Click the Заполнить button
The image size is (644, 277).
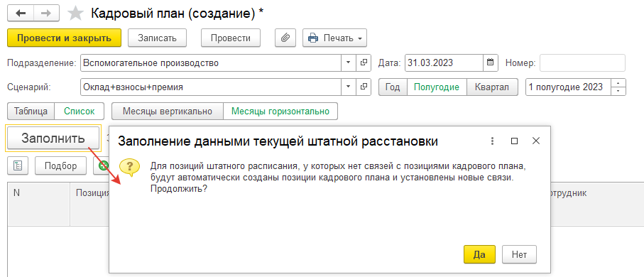point(53,138)
